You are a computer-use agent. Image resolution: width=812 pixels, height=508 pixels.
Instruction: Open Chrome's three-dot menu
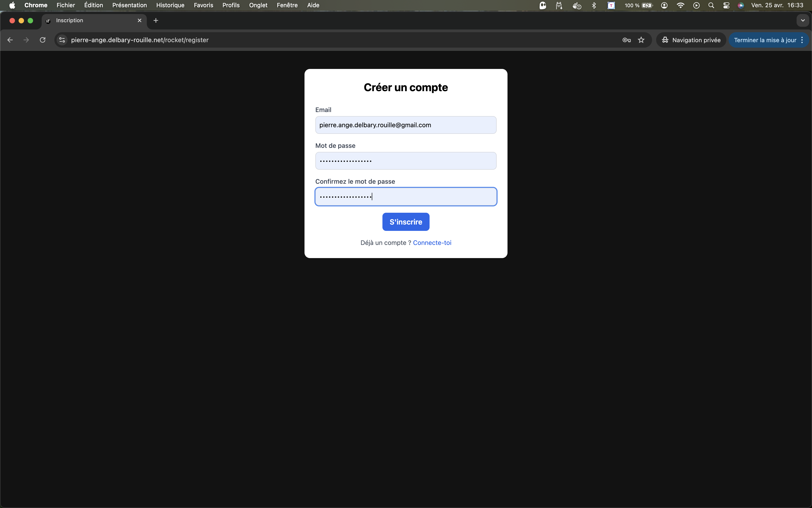(802, 40)
